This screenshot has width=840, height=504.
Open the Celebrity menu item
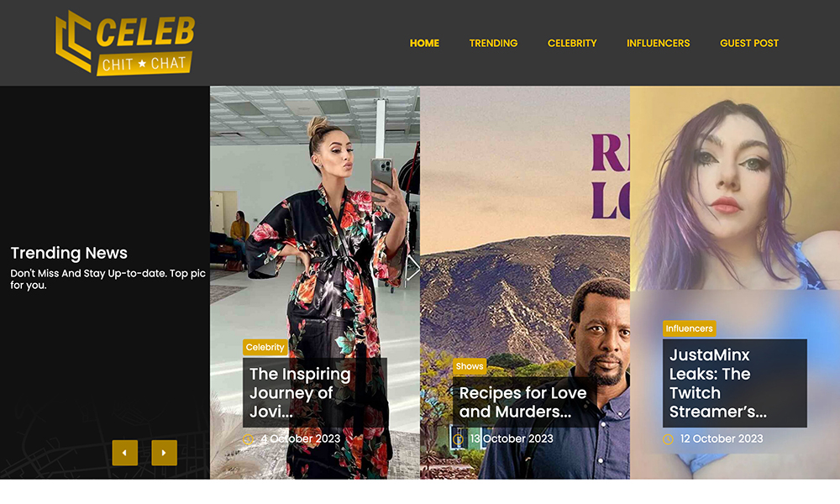point(572,44)
